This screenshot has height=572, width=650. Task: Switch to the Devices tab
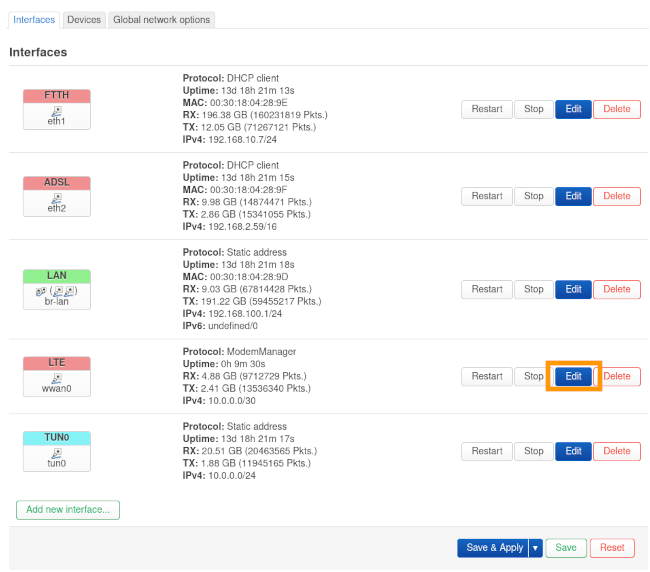[x=84, y=20]
